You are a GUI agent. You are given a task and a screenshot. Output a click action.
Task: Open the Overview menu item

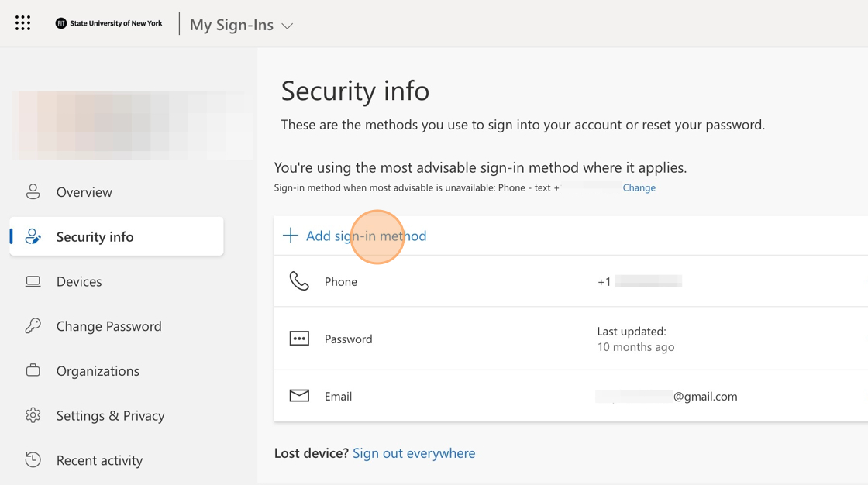tap(84, 192)
